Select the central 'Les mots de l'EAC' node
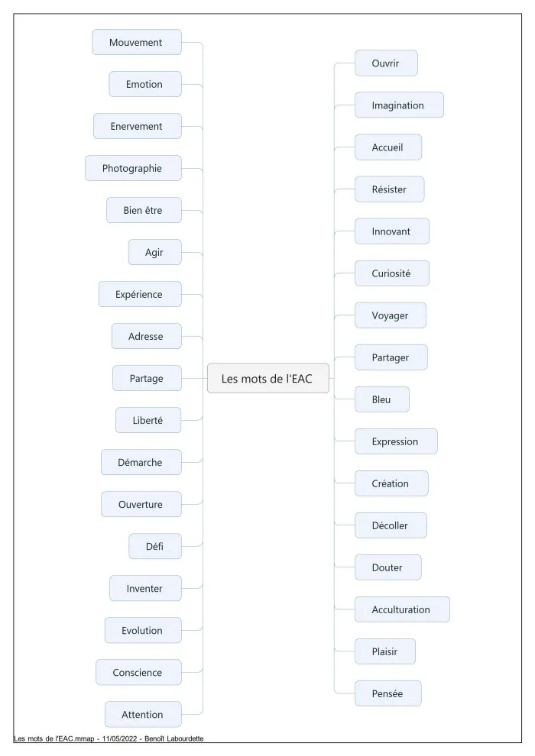 coord(268,379)
